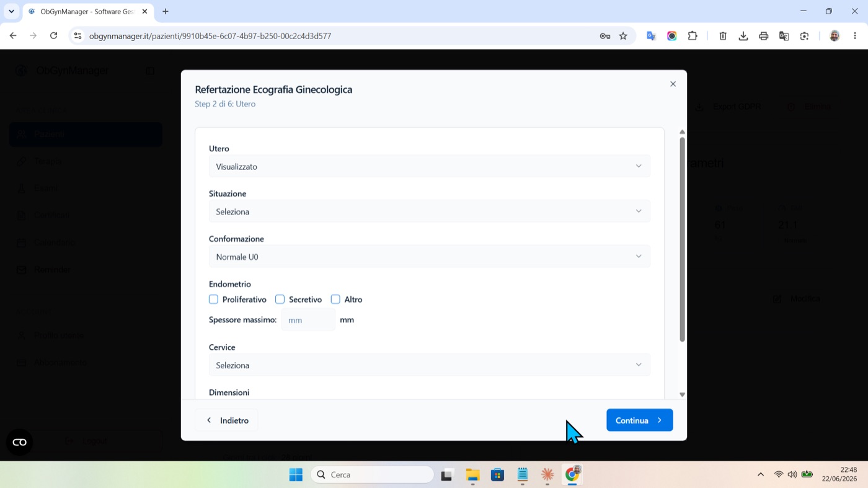The width and height of the screenshot is (868, 488).
Task: Click the dialog's vertical scrollbar thumb
Action: click(x=682, y=239)
